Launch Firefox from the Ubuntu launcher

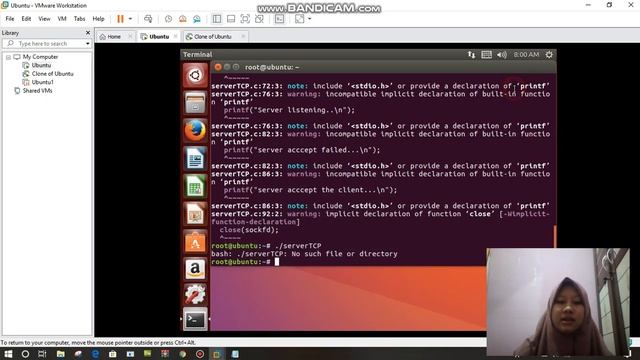pyautogui.click(x=195, y=131)
